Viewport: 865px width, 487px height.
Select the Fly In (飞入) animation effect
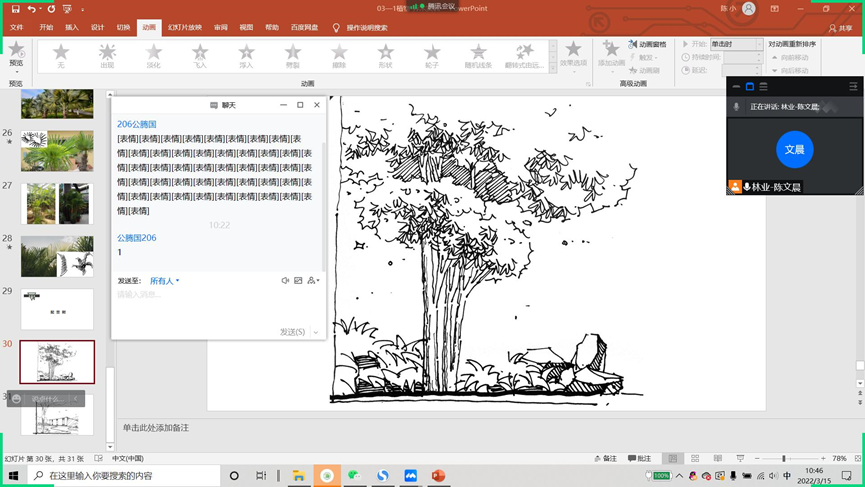(x=200, y=55)
